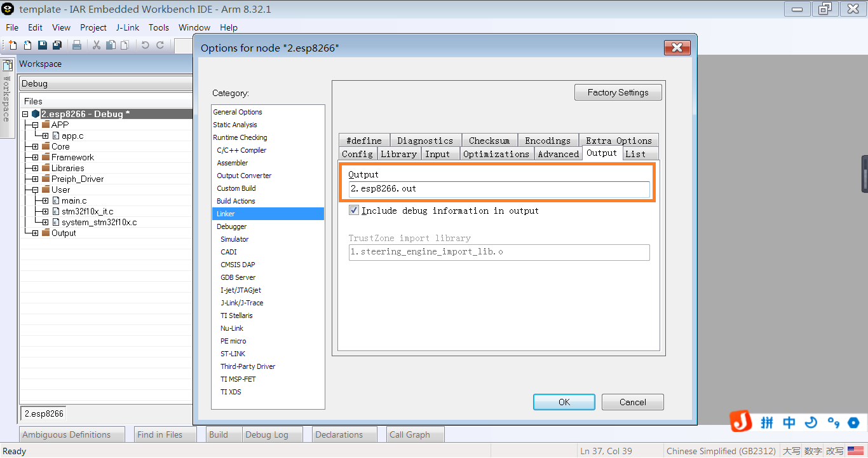This screenshot has width=868, height=458.
Task: Collapse the 2.esp8266 project root node
Action: 25,114
